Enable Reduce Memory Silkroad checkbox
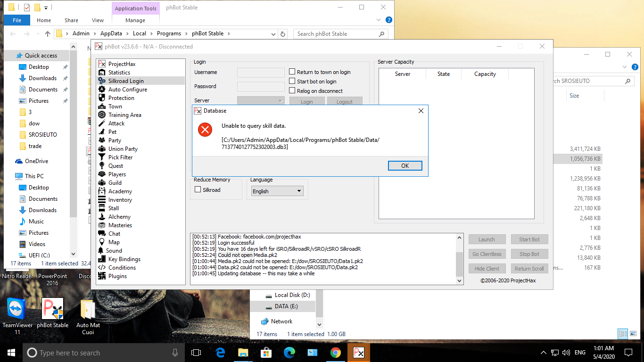The image size is (644, 362). [198, 190]
